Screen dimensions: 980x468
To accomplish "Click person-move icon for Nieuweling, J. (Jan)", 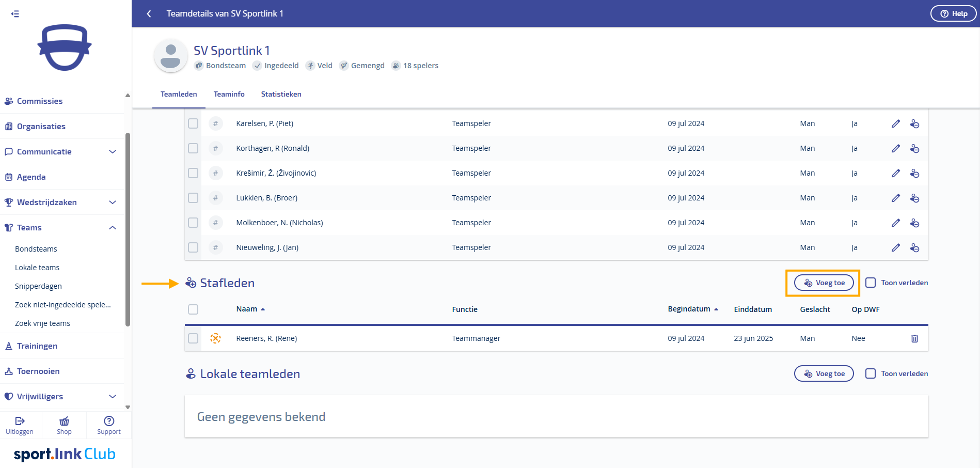I will (914, 247).
